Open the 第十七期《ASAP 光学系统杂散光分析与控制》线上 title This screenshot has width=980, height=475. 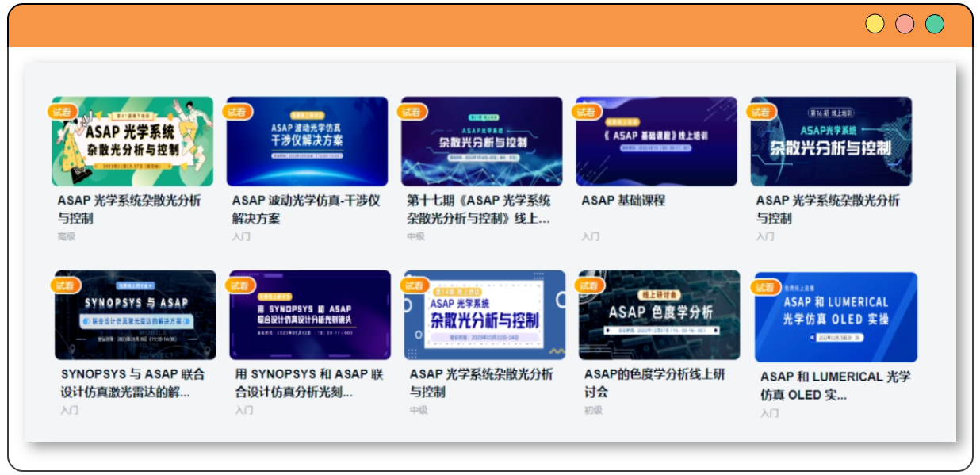(479, 209)
